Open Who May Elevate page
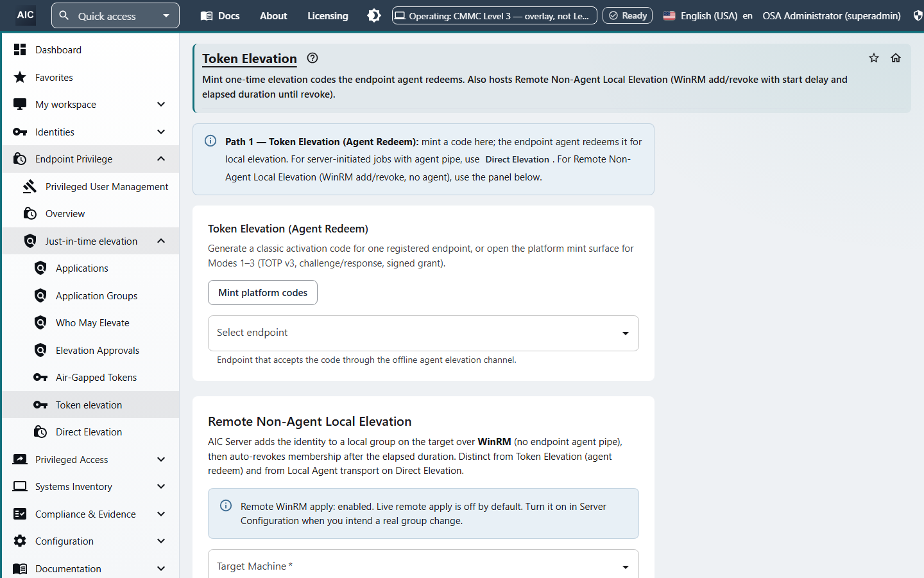This screenshot has width=924, height=578. (90, 322)
